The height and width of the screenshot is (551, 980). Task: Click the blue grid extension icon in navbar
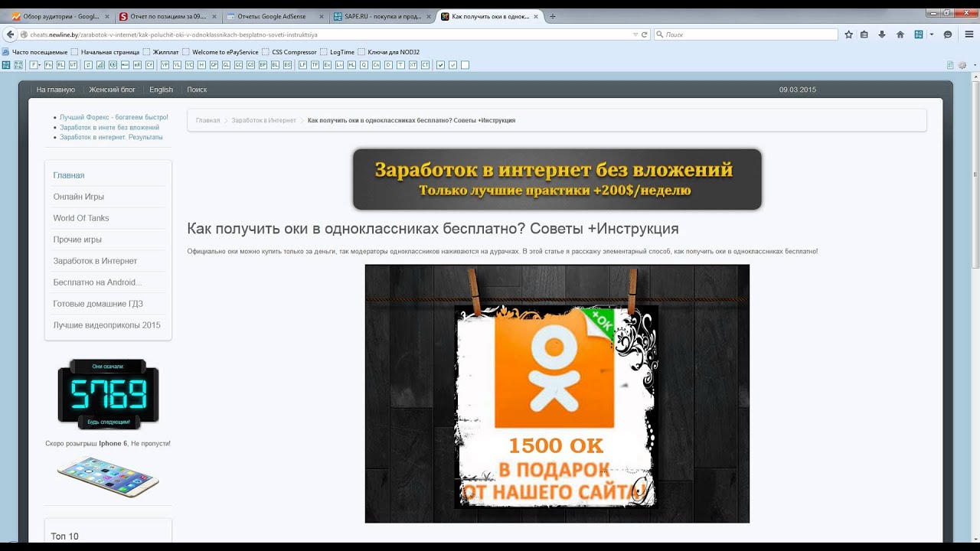(x=918, y=34)
